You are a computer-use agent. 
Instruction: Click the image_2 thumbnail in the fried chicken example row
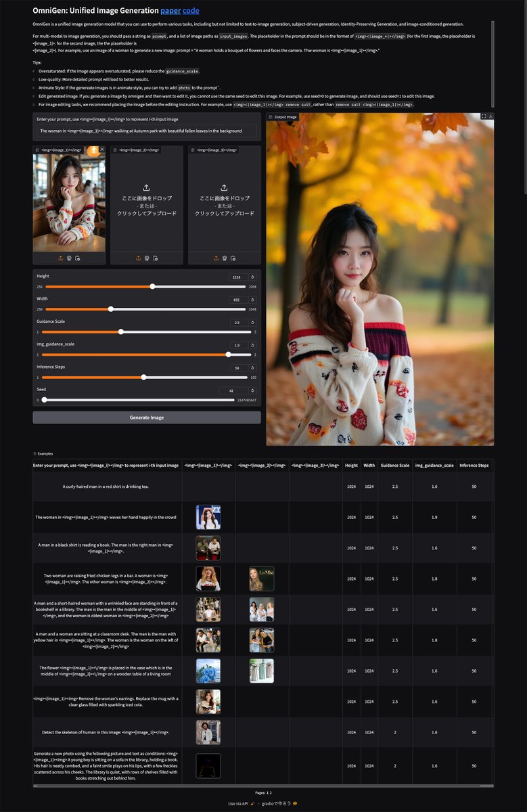click(261, 579)
